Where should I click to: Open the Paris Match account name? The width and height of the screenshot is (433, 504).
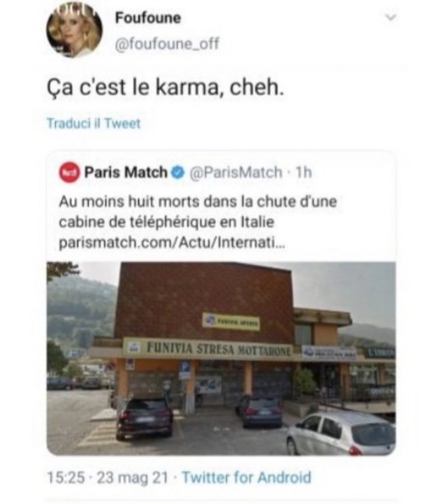126,172
